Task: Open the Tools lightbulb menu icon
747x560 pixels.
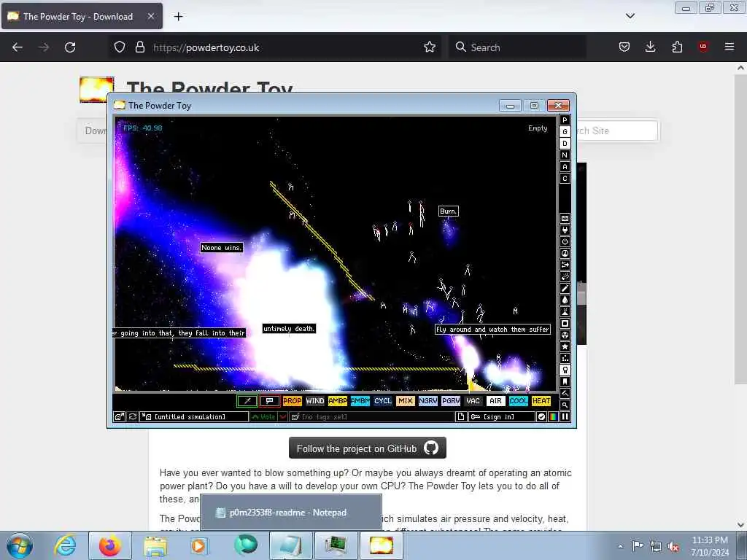Action: tap(565, 370)
